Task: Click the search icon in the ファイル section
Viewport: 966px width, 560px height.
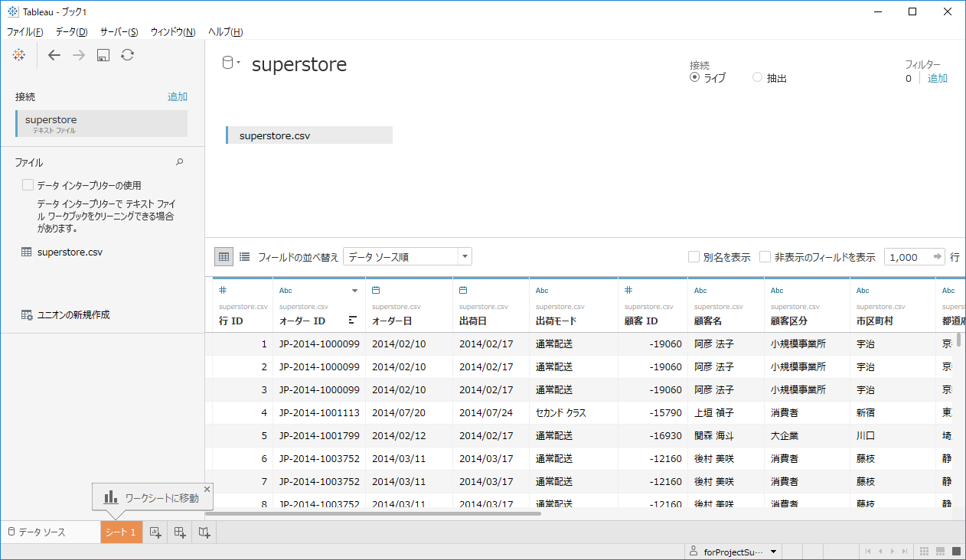Action: tap(180, 162)
